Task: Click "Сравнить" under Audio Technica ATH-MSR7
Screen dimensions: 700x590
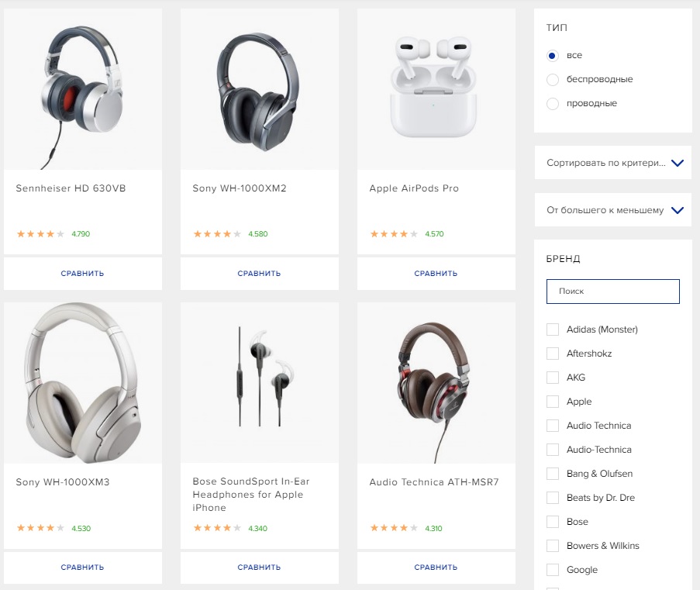Action: 436,568
